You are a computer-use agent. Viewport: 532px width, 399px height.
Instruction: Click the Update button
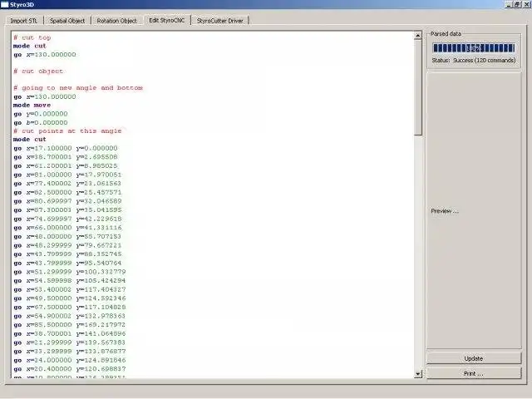coord(474,358)
